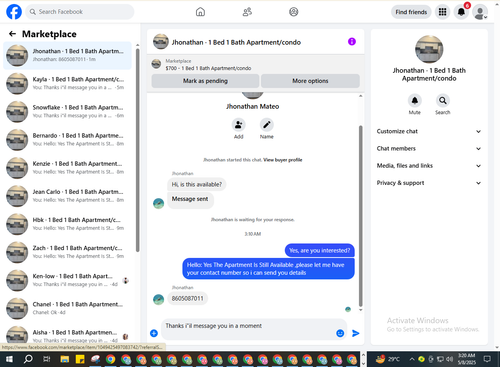This screenshot has width=500, height=367.
Task: Show hidden system tray icons
Action: tap(412, 359)
